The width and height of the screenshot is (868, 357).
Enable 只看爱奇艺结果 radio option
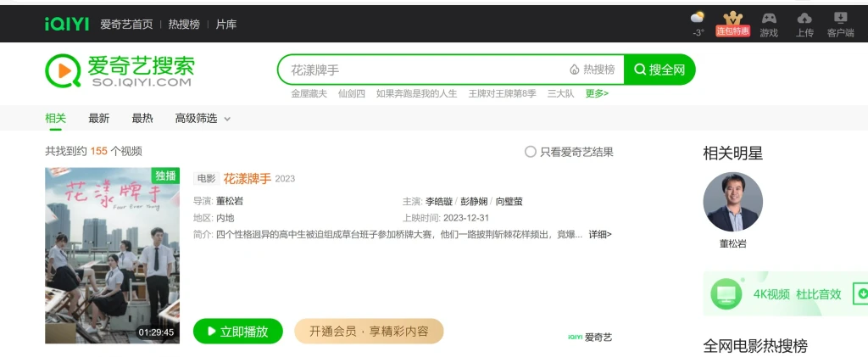coord(531,152)
